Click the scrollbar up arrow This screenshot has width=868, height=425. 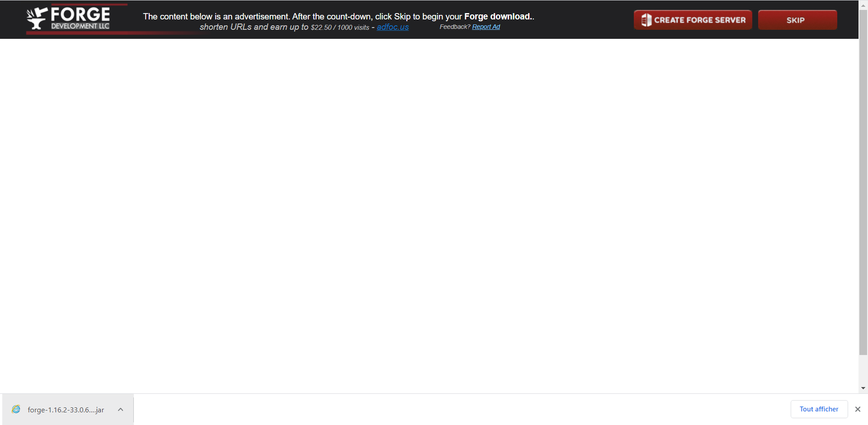[x=863, y=5]
